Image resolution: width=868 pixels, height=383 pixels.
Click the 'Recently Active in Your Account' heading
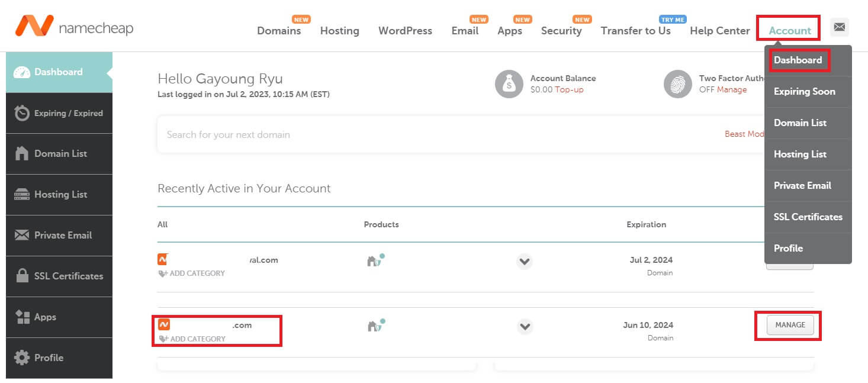click(x=244, y=189)
